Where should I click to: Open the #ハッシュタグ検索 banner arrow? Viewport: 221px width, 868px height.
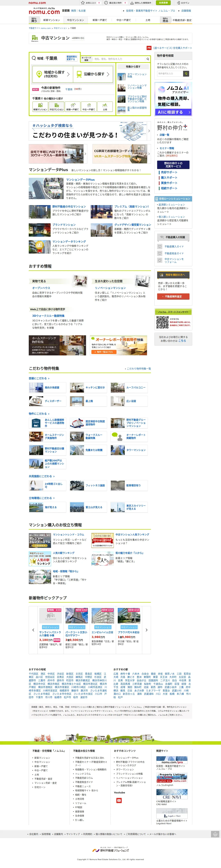coord(149,131)
